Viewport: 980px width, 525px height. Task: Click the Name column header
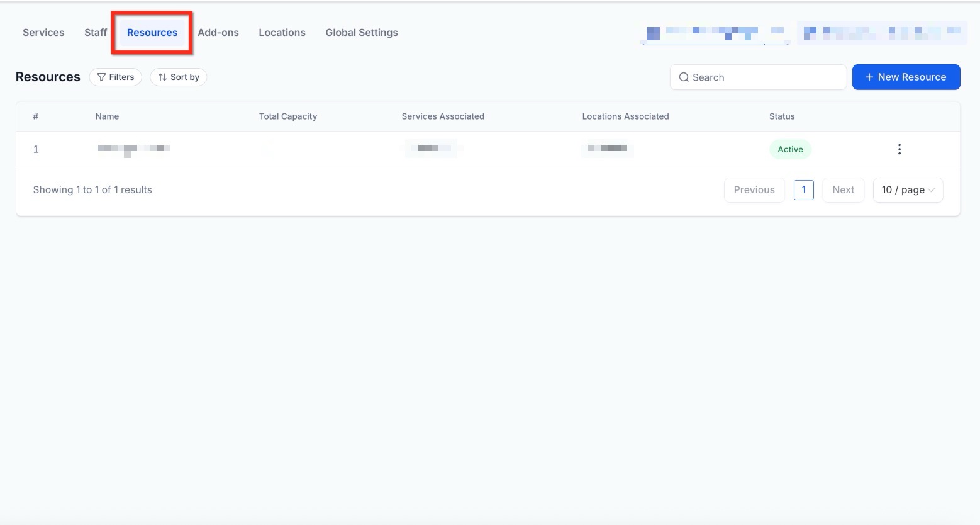pyautogui.click(x=107, y=116)
